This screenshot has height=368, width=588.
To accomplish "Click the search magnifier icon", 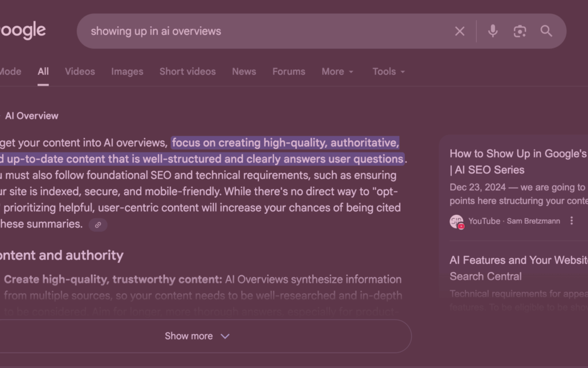I will tap(546, 31).
